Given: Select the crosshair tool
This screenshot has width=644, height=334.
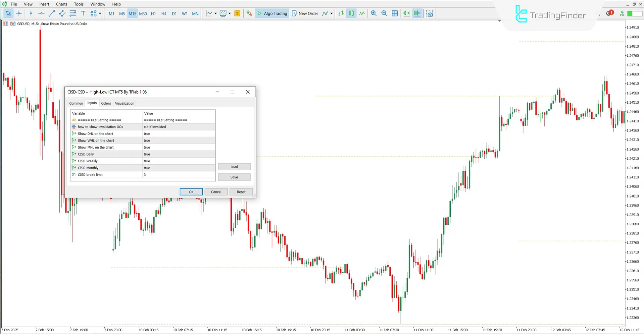Looking at the screenshot, I should tap(19, 13).
